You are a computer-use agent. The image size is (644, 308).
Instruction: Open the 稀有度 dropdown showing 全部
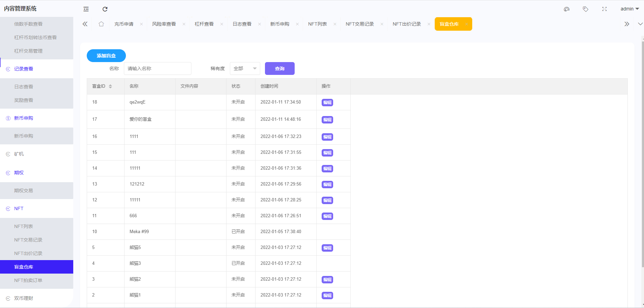(244, 68)
